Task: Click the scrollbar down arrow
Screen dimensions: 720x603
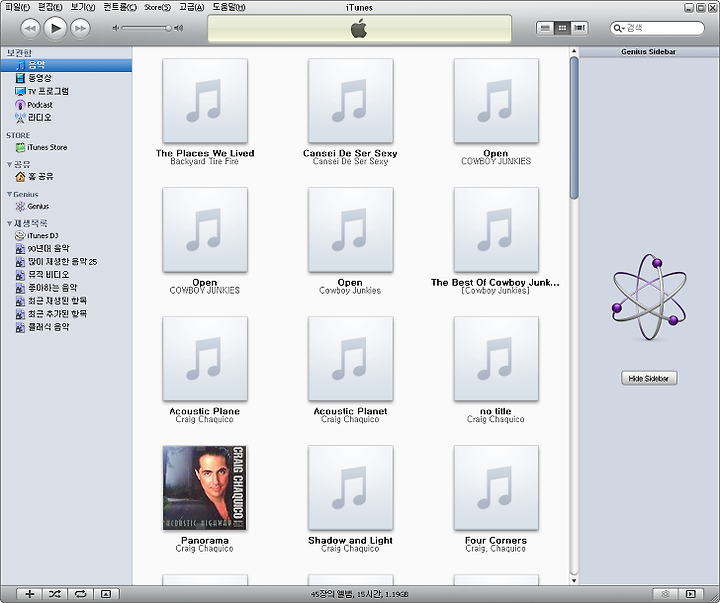Action: coord(574,580)
